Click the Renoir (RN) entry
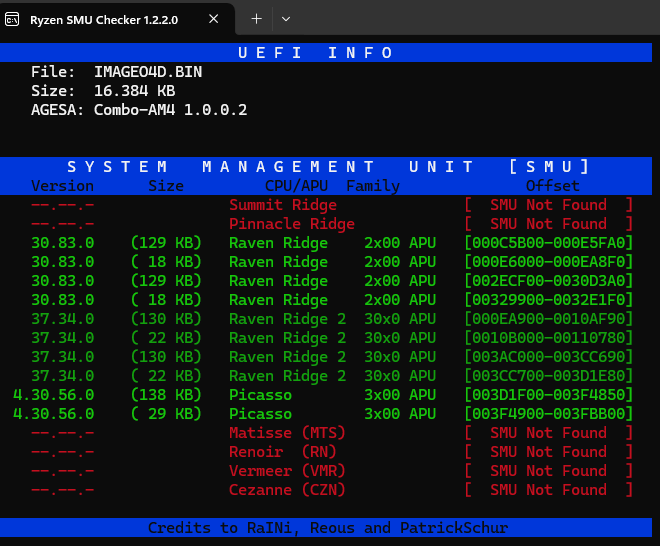The width and height of the screenshot is (660, 546). pos(283,452)
